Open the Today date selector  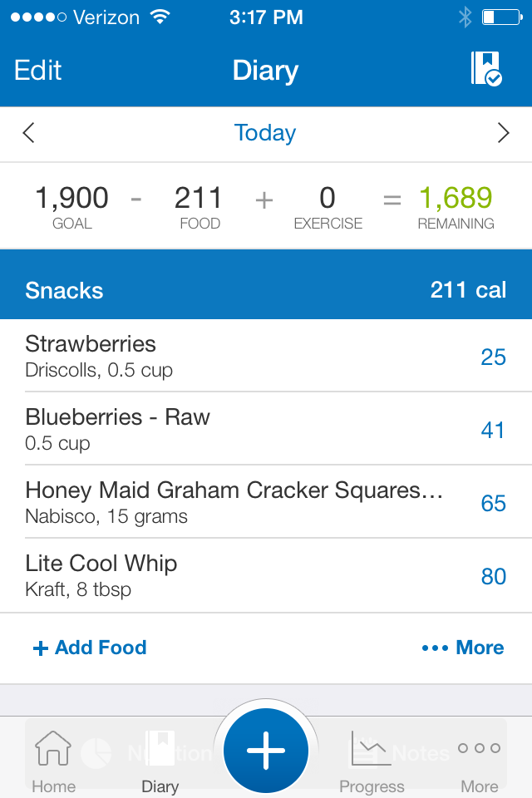265,133
